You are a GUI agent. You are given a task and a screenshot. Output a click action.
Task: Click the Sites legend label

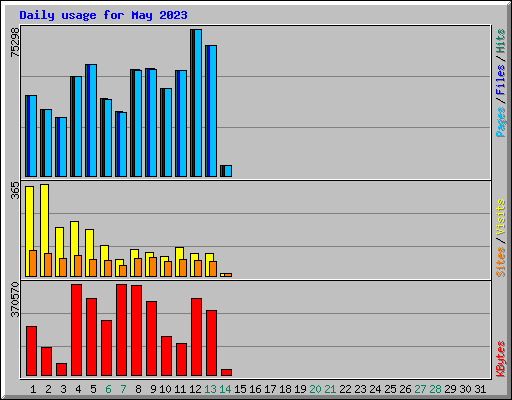pos(501,262)
